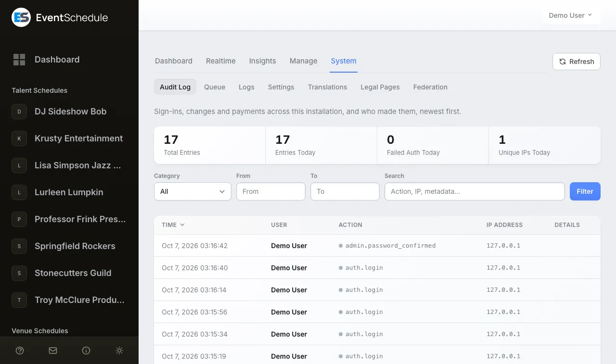Select the Audit Log sub-tab
The width and height of the screenshot is (616, 364).
pos(175,87)
